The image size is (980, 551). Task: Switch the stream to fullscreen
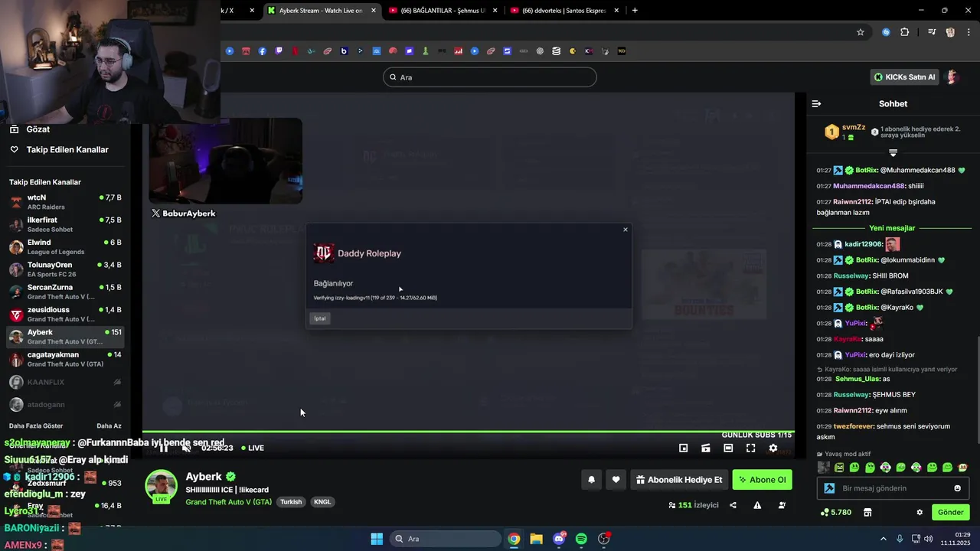coord(750,448)
